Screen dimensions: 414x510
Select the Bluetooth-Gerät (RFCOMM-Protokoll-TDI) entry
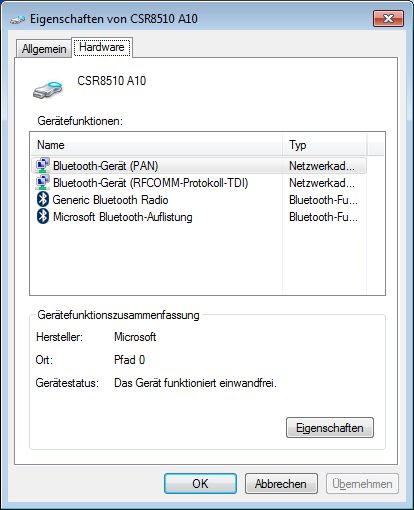199,183
